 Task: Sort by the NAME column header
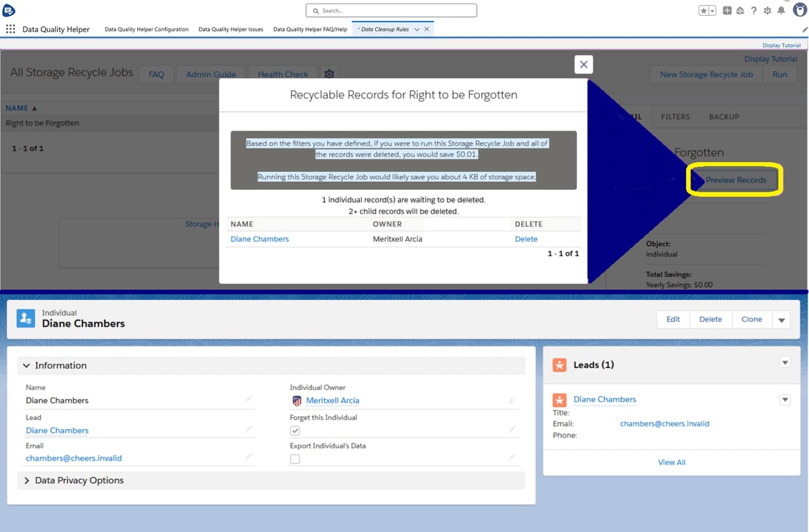[x=21, y=108]
